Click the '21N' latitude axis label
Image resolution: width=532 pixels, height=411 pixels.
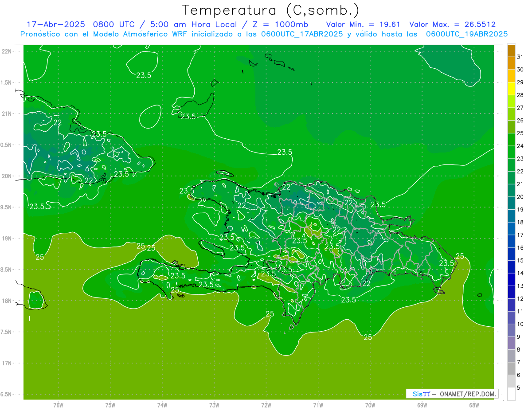coord(7,114)
